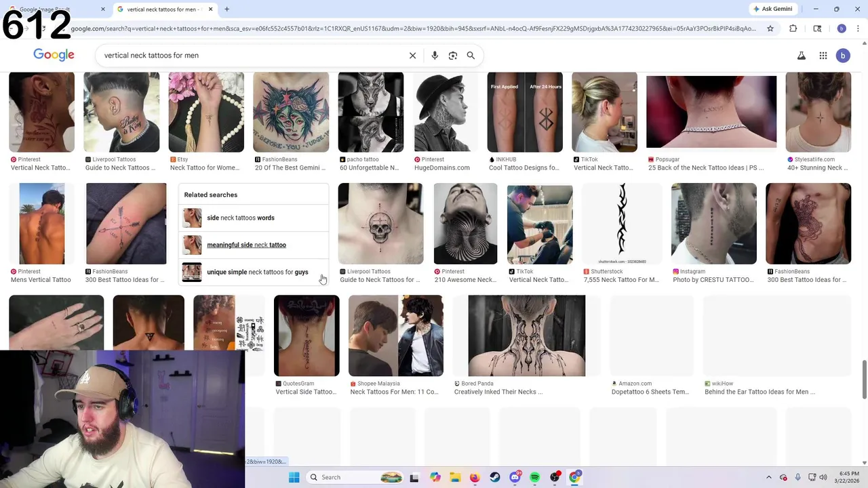Open FashionBeans Gemini tattoo thumbnail
The image size is (868, 488).
tap(291, 112)
